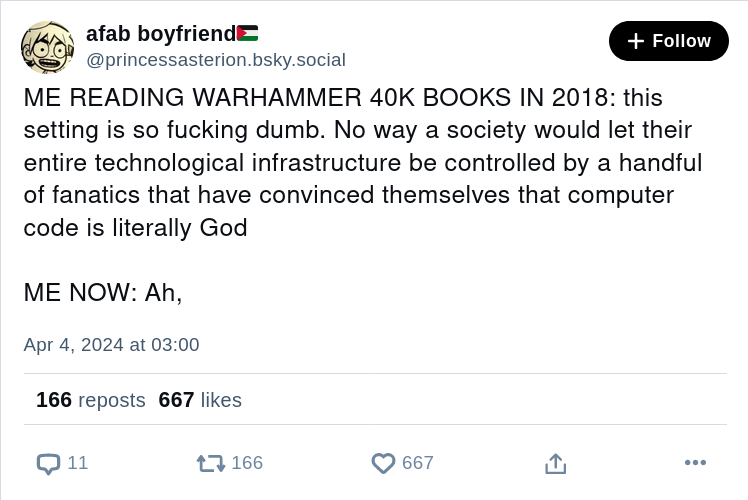
Task: View the list of 667 likes
Action: [x=200, y=400]
